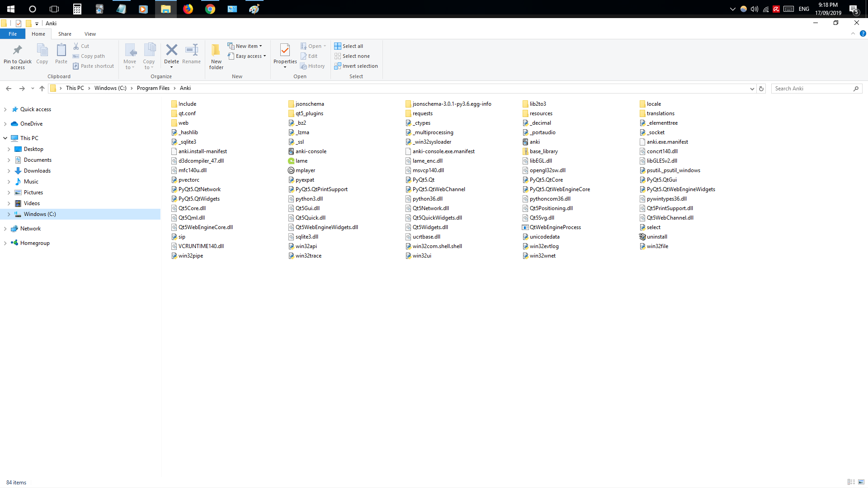
Task: Click the Properties icon in ribbon
Action: click(285, 50)
